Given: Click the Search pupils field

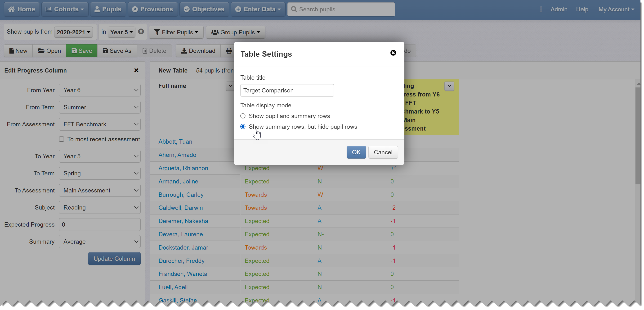Looking at the screenshot, I should 341,9.
